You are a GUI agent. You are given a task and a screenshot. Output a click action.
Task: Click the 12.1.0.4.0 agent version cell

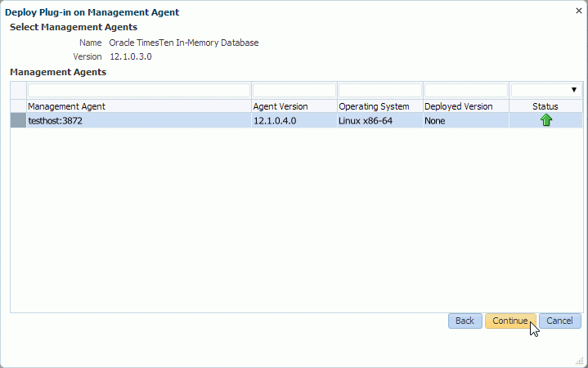click(294, 121)
